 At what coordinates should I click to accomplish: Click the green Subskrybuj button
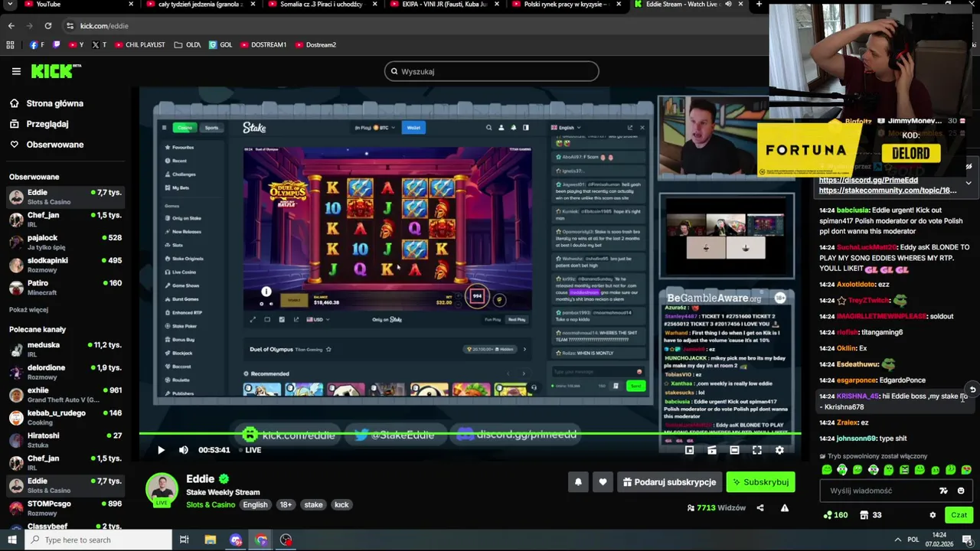(x=761, y=482)
